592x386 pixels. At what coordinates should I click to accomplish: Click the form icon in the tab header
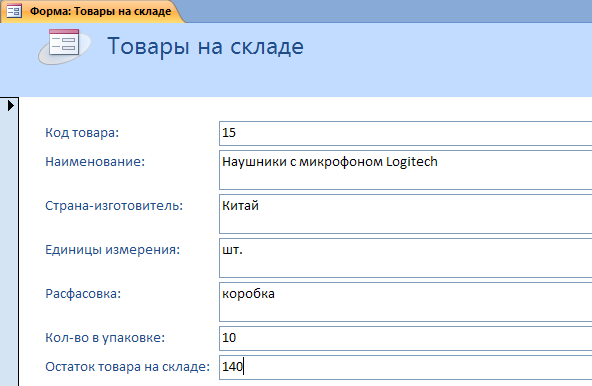click(x=14, y=11)
